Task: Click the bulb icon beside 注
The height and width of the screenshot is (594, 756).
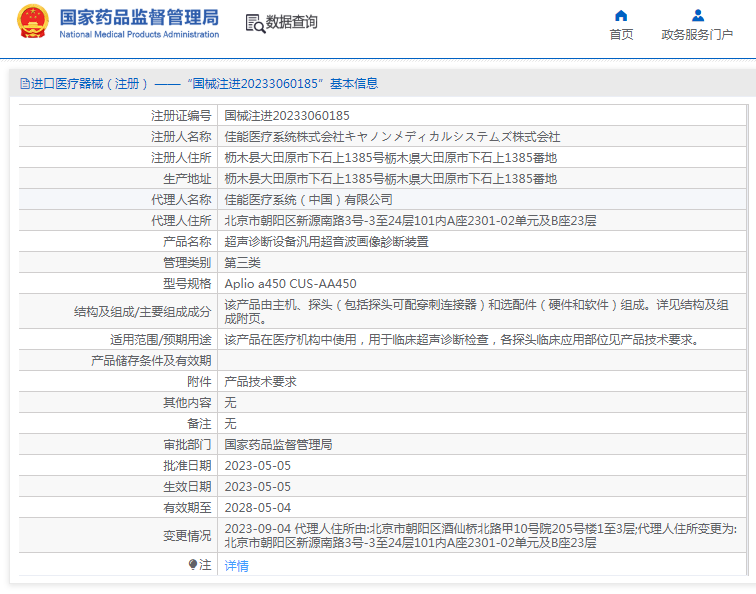Action: (193, 564)
